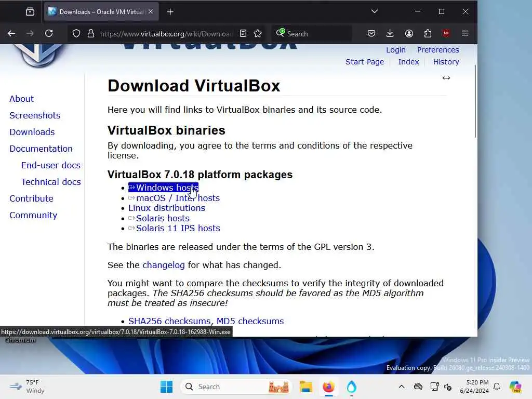Open the changelog link
Image resolution: width=532 pixels, height=399 pixels.
pos(164,265)
